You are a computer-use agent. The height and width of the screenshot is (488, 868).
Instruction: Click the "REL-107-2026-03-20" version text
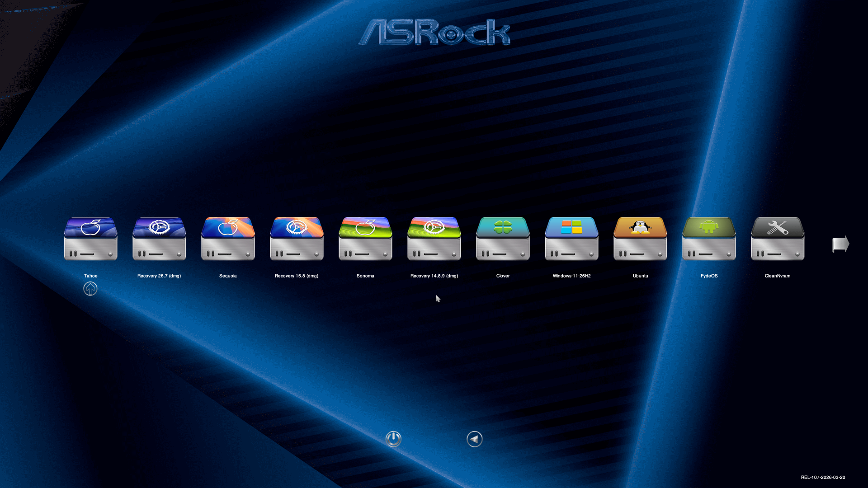823,477
